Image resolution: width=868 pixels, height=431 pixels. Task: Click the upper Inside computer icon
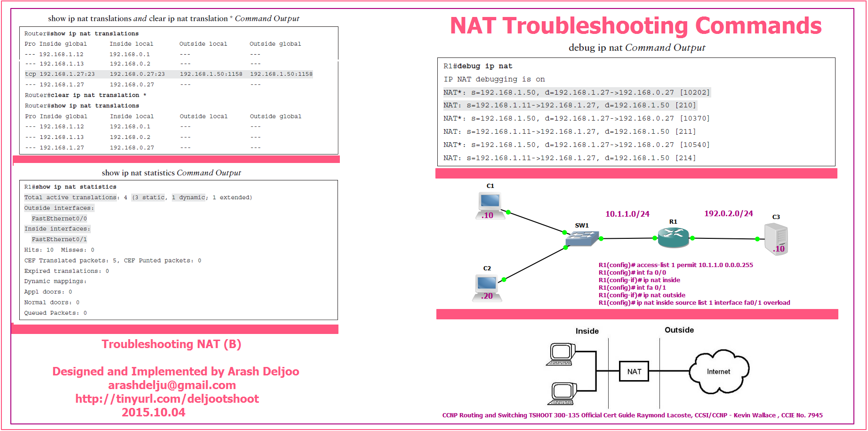[562, 354]
